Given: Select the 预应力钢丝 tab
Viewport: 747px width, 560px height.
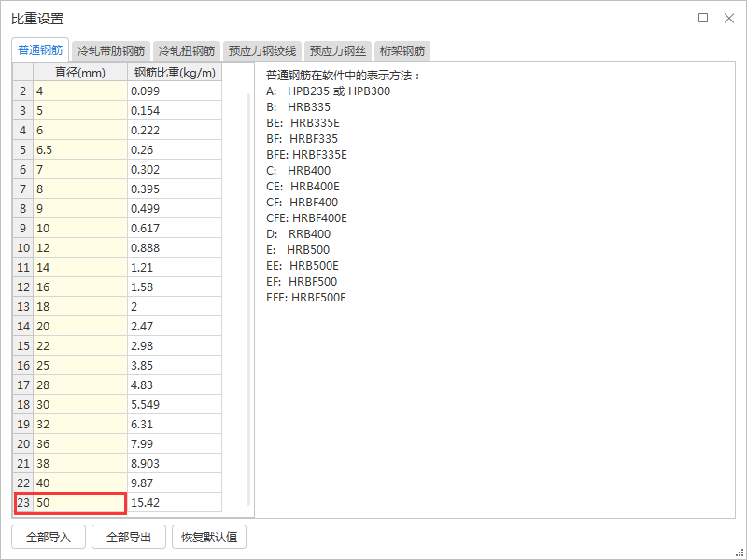Looking at the screenshot, I should pos(337,51).
